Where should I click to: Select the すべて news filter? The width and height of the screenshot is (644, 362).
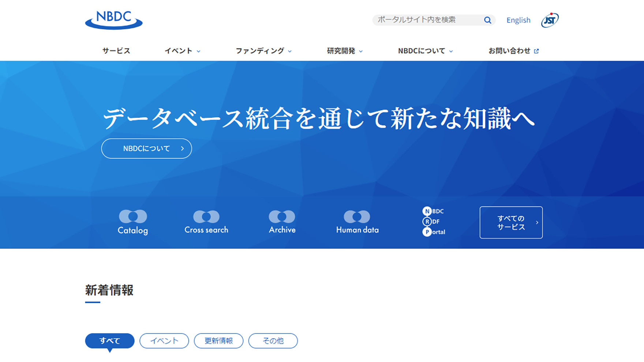click(110, 341)
